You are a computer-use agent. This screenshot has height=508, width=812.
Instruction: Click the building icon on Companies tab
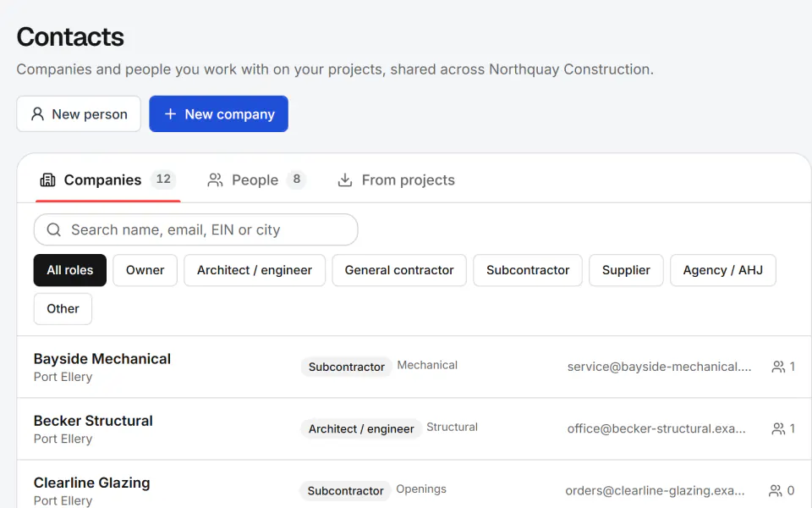click(x=47, y=179)
